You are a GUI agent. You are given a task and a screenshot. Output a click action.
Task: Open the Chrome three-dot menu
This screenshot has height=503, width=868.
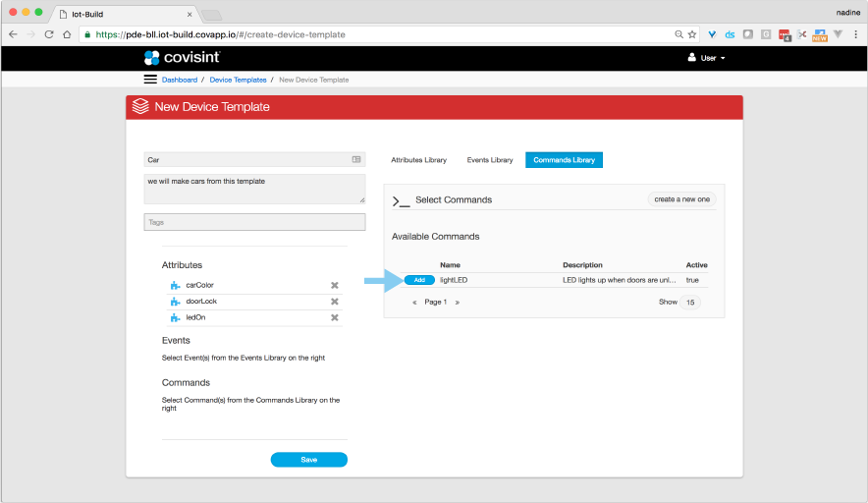point(855,33)
